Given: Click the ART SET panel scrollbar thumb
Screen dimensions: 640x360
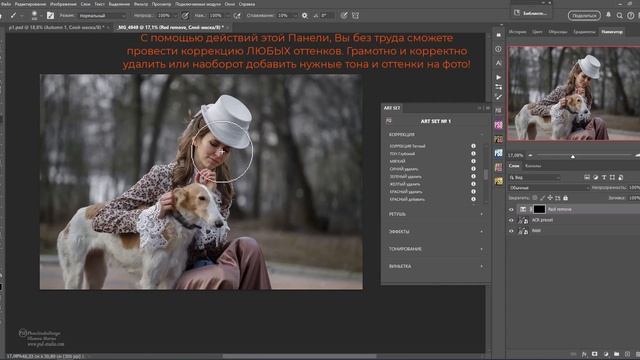Looking at the screenshot, I should tap(486, 174).
